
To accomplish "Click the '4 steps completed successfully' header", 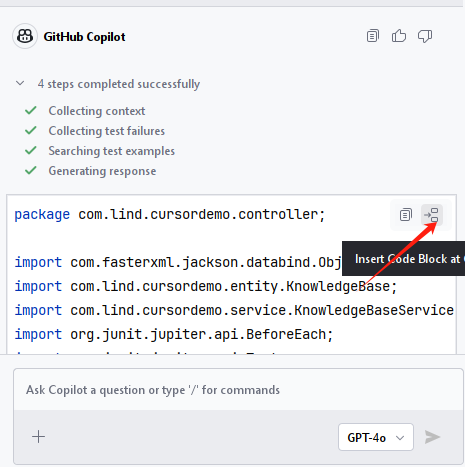I will click(x=119, y=84).
